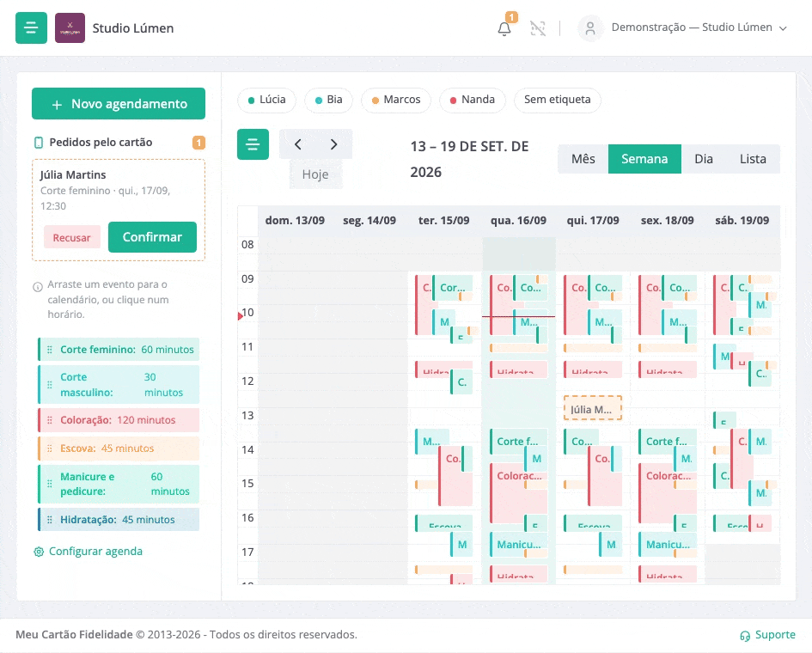Toggle the Bia staff filter

point(328,100)
